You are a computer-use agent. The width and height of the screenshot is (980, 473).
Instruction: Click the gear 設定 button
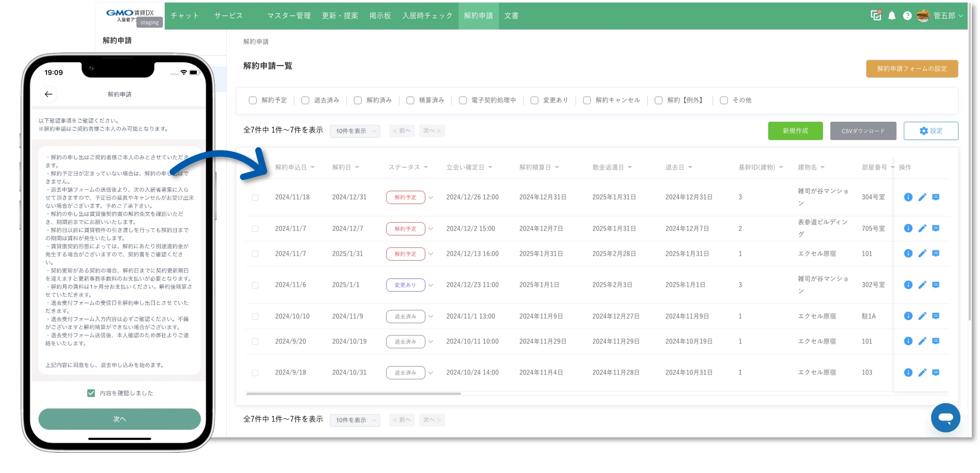pos(931,131)
